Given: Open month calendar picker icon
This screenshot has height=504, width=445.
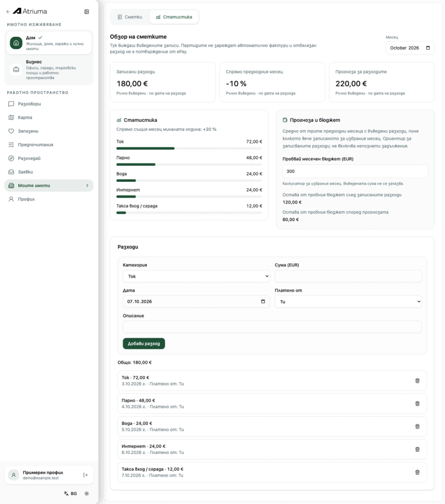Looking at the screenshot, I should click(428, 48).
